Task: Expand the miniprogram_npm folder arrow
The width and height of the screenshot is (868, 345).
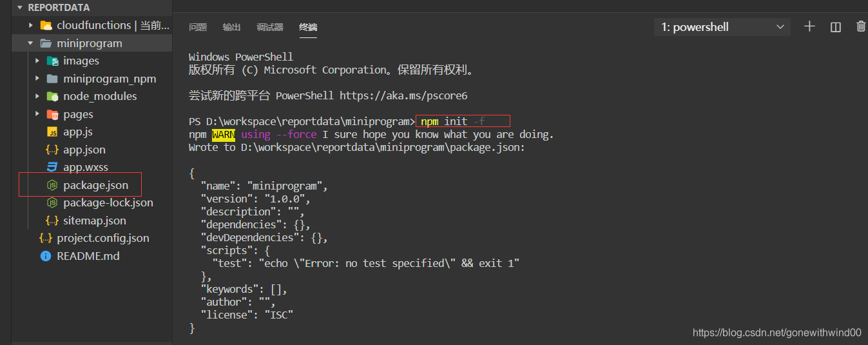Action: [x=37, y=79]
